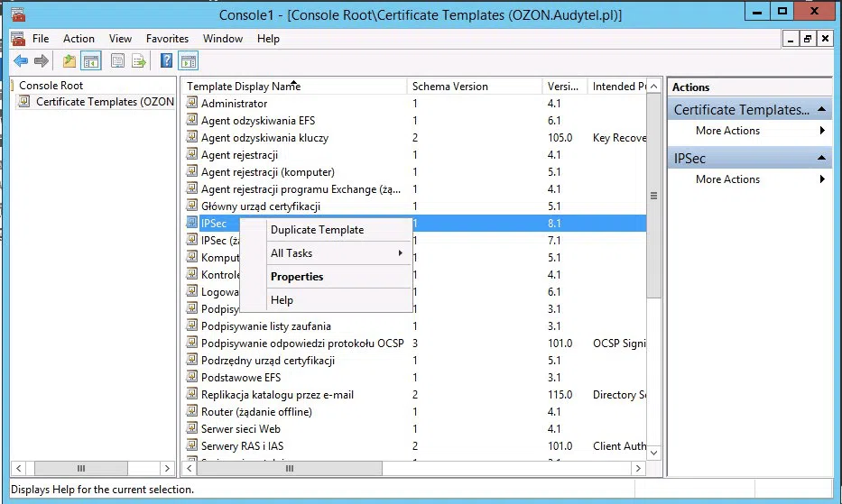Viewport: 842px width, 504px height.
Task: Select Properties in the context menu
Action: click(x=296, y=277)
